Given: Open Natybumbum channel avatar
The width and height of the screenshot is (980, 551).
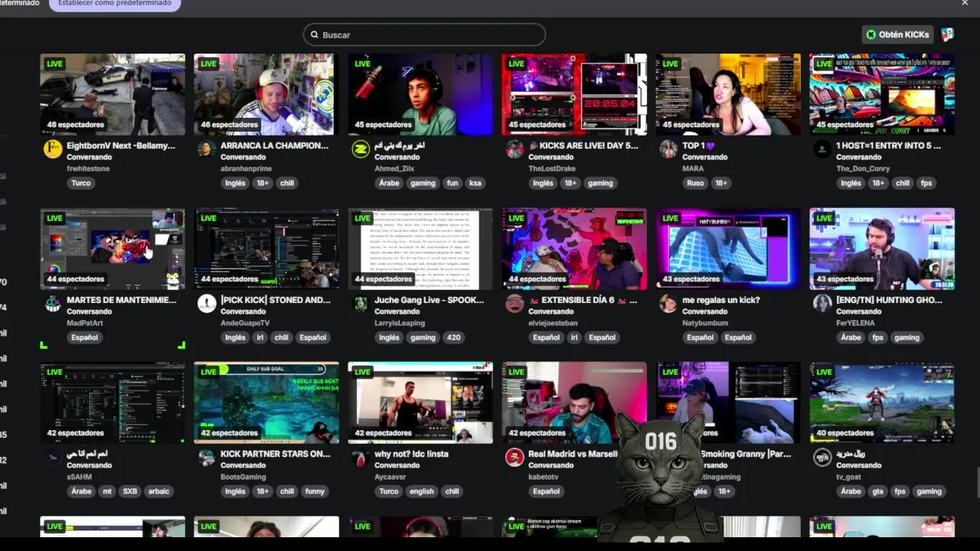Looking at the screenshot, I should (x=668, y=304).
